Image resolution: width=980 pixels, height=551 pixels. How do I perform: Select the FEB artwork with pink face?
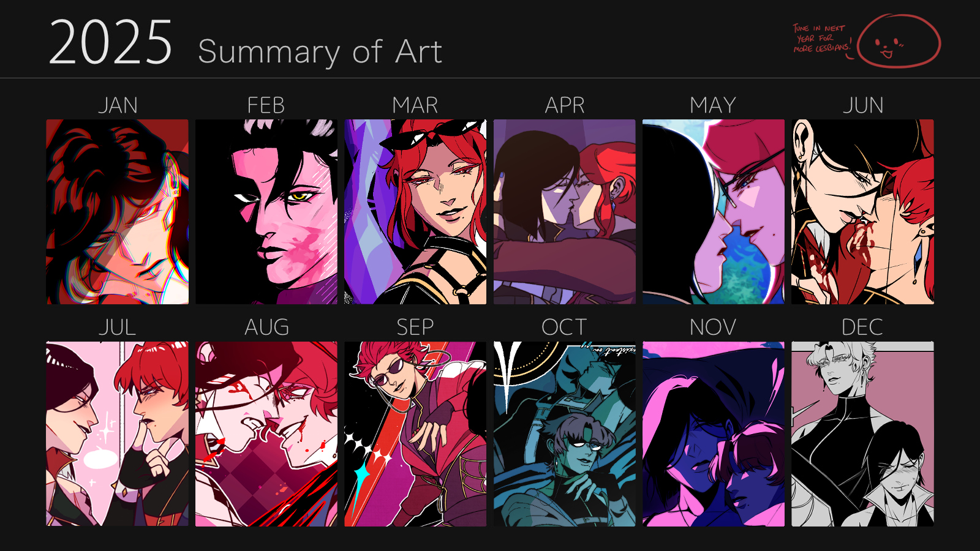pyautogui.click(x=266, y=212)
